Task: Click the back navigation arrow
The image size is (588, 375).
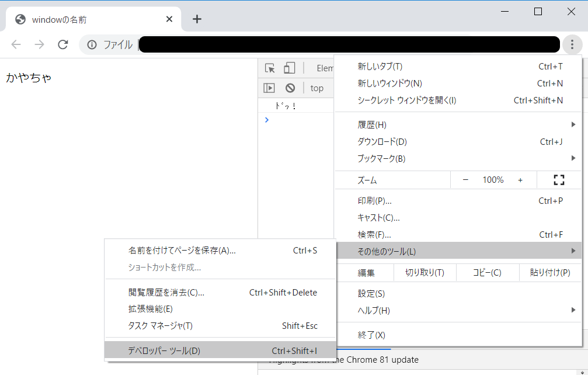Action: pyautogui.click(x=16, y=44)
